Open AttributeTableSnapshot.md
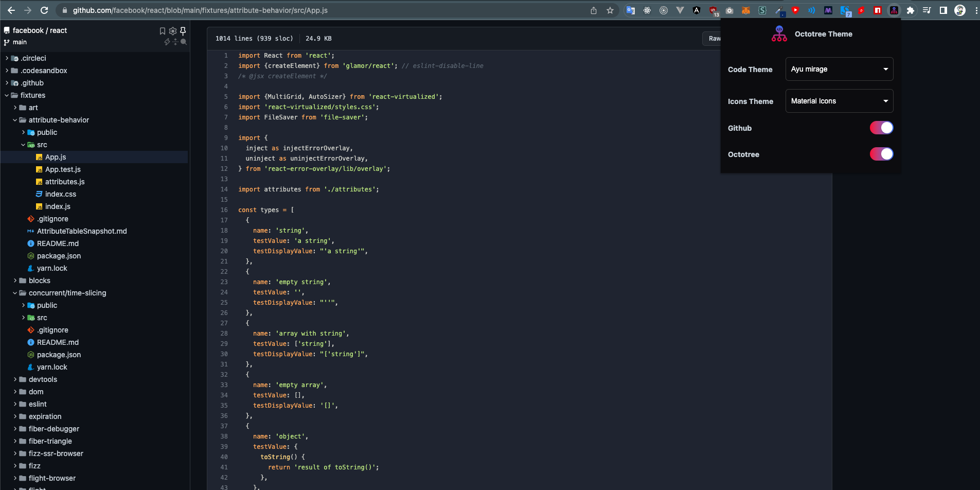This screenshot has width=980, height=490. pyautogui.click(x=82, y=231)
